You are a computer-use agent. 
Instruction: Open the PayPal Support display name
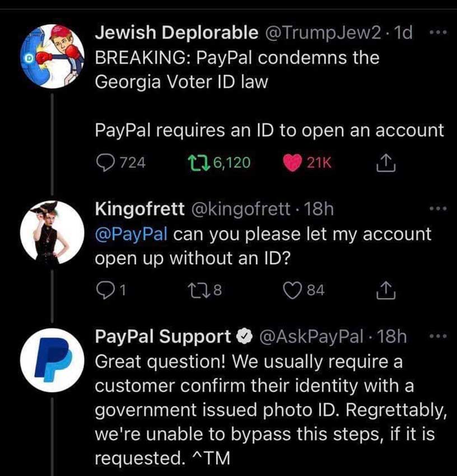(163, 337)
